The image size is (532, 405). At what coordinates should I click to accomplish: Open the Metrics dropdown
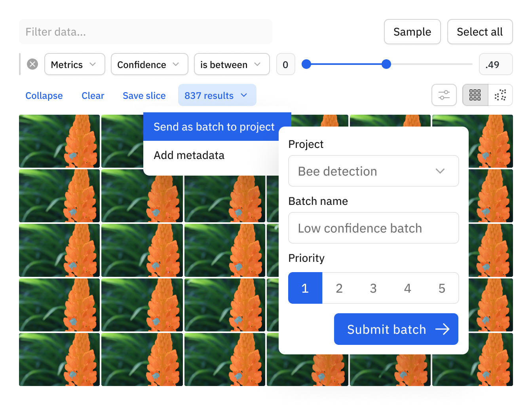[75, 64]
